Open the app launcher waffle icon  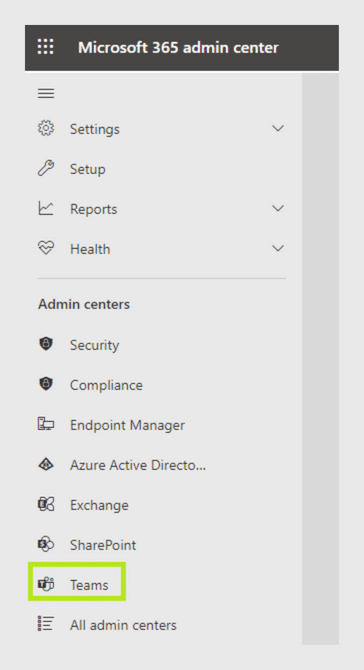pos(46,47)
